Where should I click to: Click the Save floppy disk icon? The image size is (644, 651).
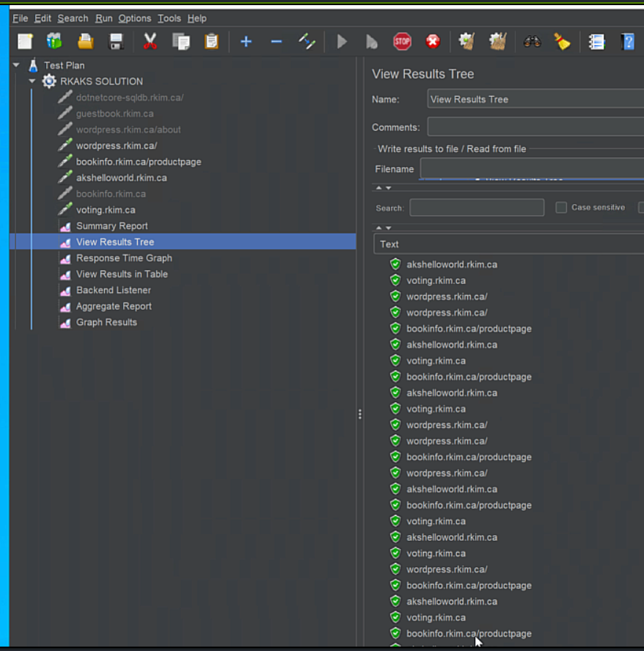pyautogui.click(x=116, y=42)
